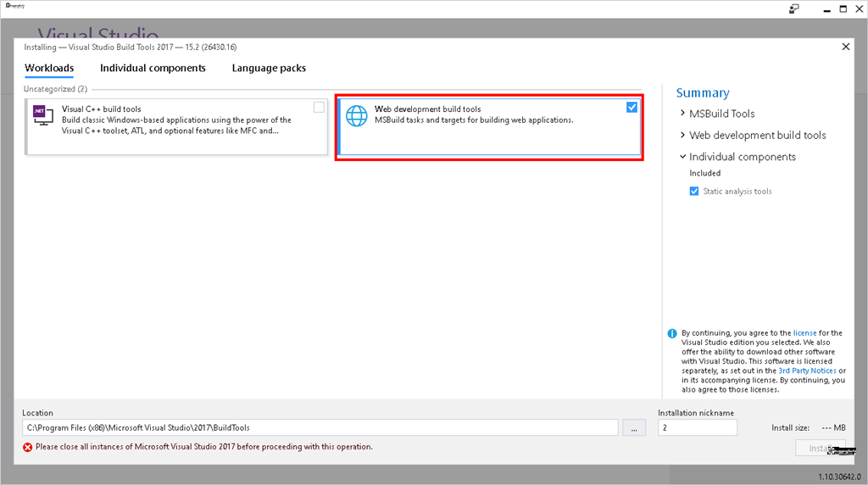Click the Location path input field

pos(320,428)
